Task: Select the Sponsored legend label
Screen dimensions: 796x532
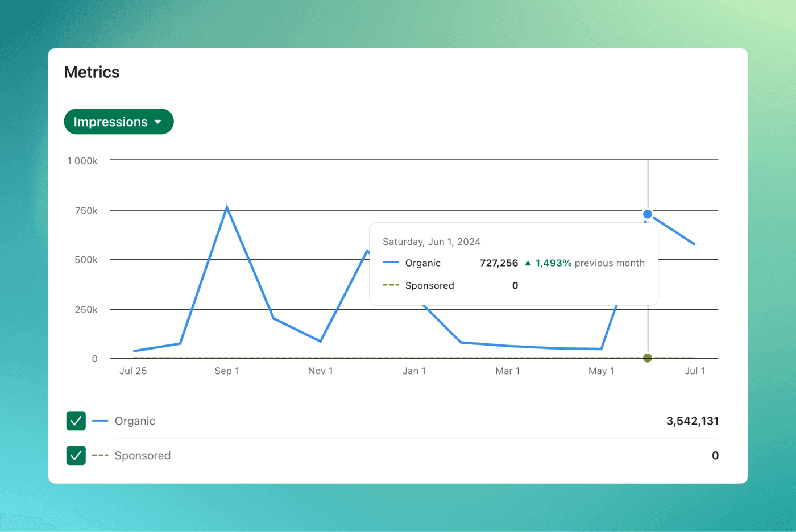Action: pos(142,455)
